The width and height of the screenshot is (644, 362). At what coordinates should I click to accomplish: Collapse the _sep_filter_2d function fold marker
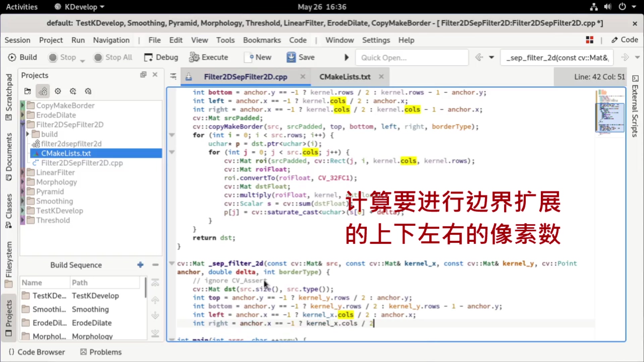[172, 263]
